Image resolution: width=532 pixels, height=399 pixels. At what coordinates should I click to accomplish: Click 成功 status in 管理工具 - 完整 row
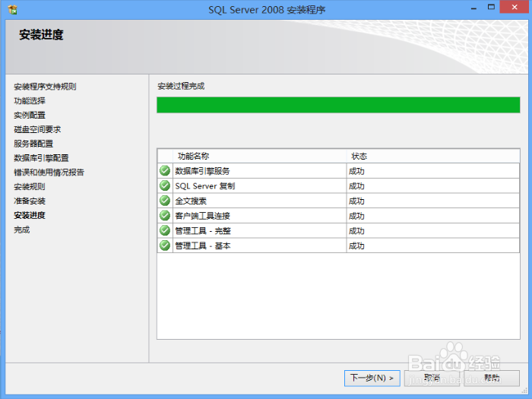[356, 231]
